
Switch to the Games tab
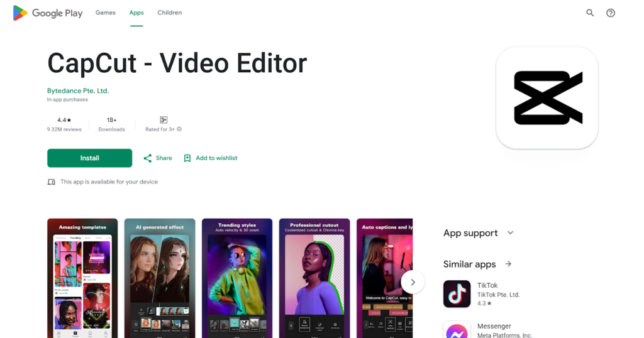tap(105, 13)
